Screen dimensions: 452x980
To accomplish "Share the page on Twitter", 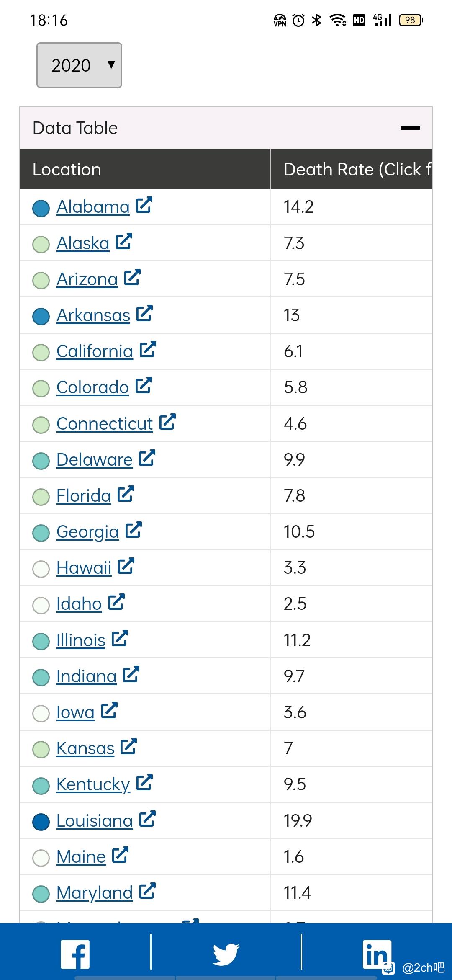I will [226, 954].
